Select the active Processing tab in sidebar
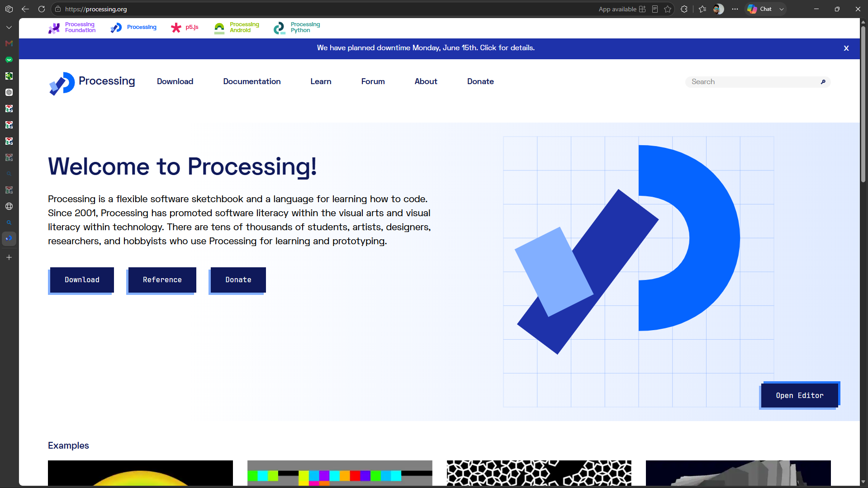 click(x=9, y=238)
